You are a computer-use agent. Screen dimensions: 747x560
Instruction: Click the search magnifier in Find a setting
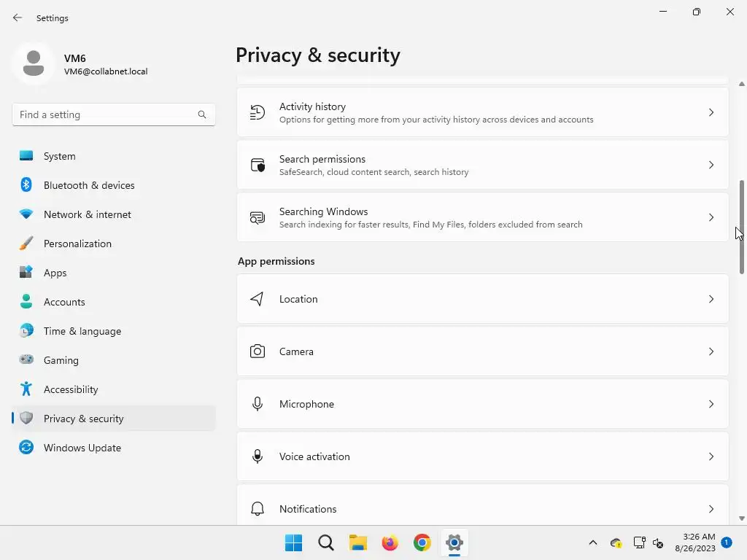coord(202,114)
